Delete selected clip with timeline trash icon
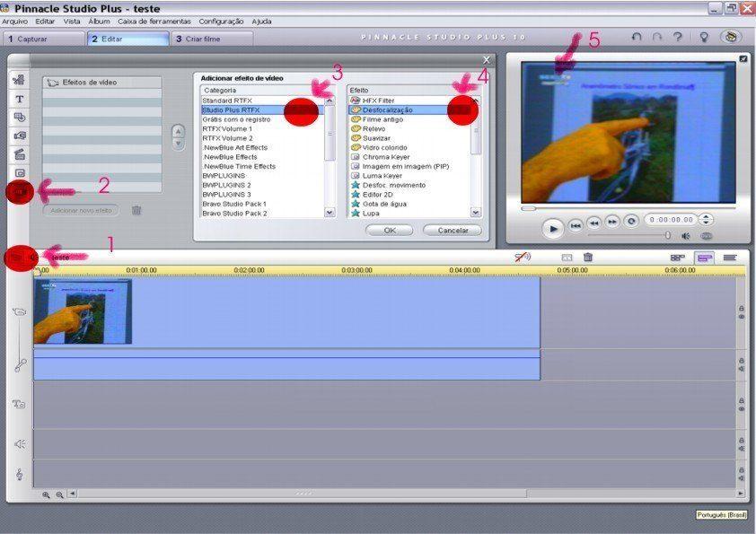756x534 pixels. pos(588,258)
